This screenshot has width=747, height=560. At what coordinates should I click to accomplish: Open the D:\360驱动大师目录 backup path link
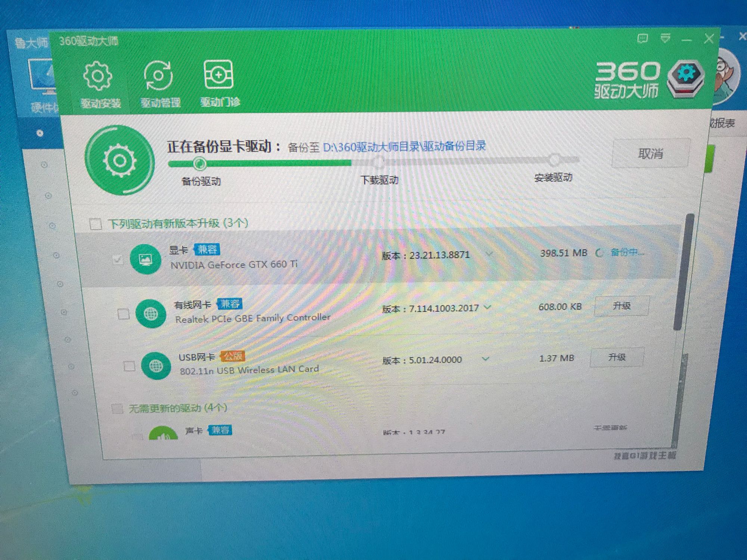[x=404, y=146]
